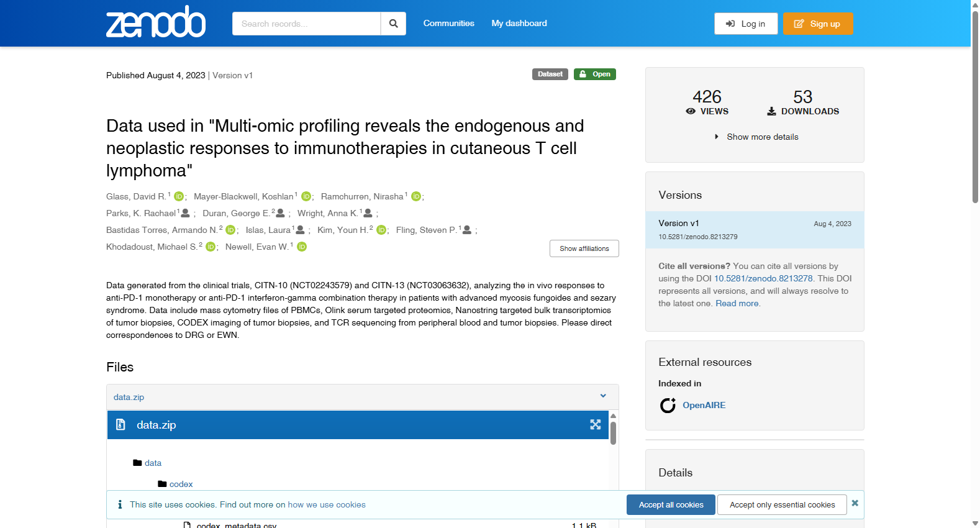Click the info icon in cookie banner
This screenshot has width=980, height=528.
[120, 504]
